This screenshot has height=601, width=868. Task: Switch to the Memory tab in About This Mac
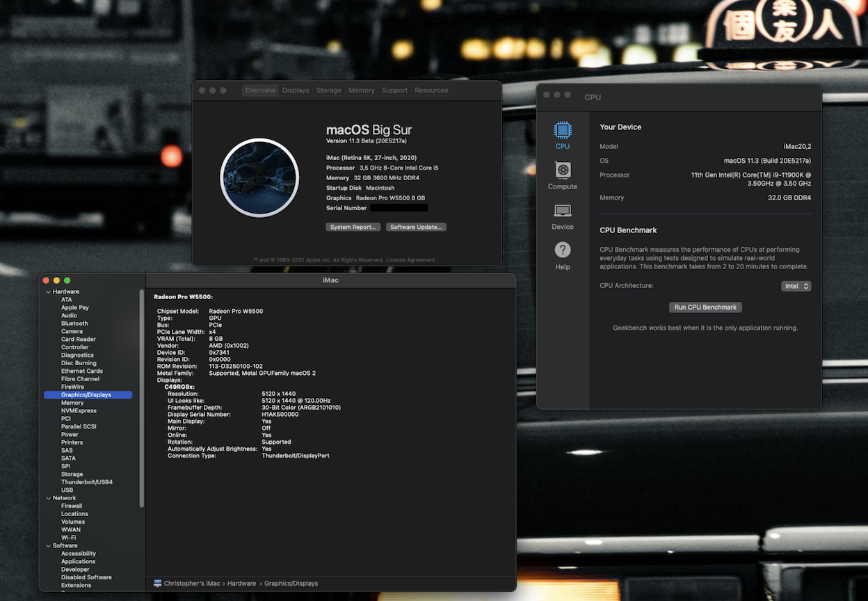tap(362, 90)
